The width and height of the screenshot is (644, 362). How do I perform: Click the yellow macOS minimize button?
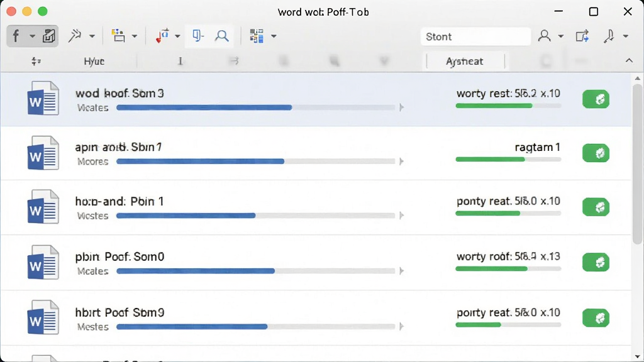click(26, 11)
